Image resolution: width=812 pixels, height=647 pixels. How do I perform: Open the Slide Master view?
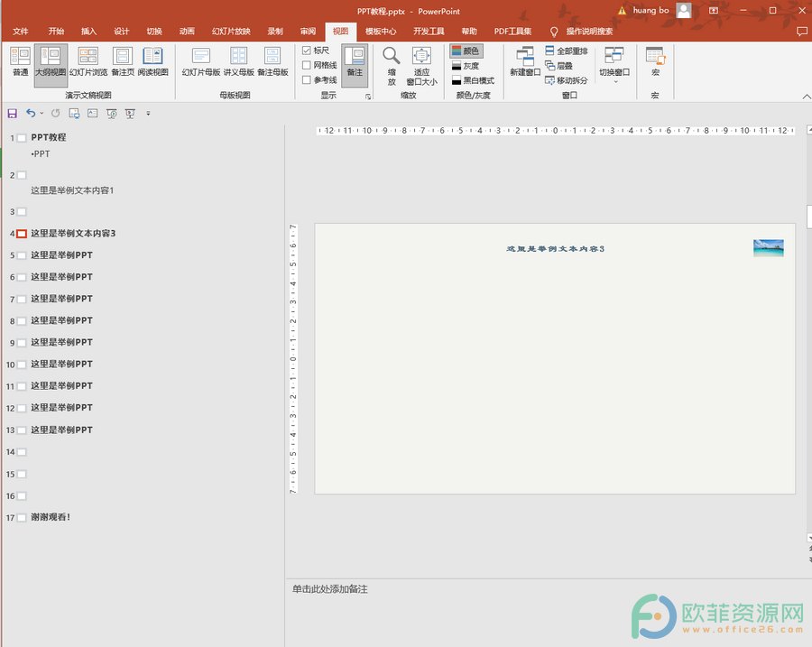click(x=201, y=62)
